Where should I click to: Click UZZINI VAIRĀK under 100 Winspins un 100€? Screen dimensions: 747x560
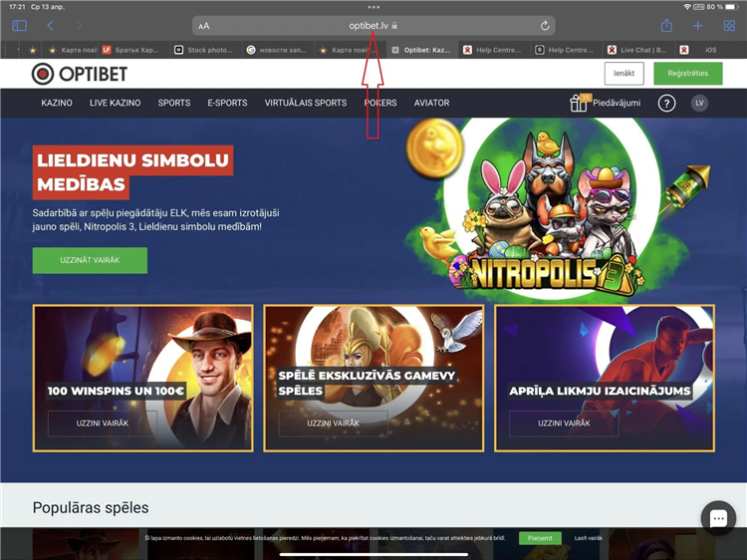click(103, 423)
